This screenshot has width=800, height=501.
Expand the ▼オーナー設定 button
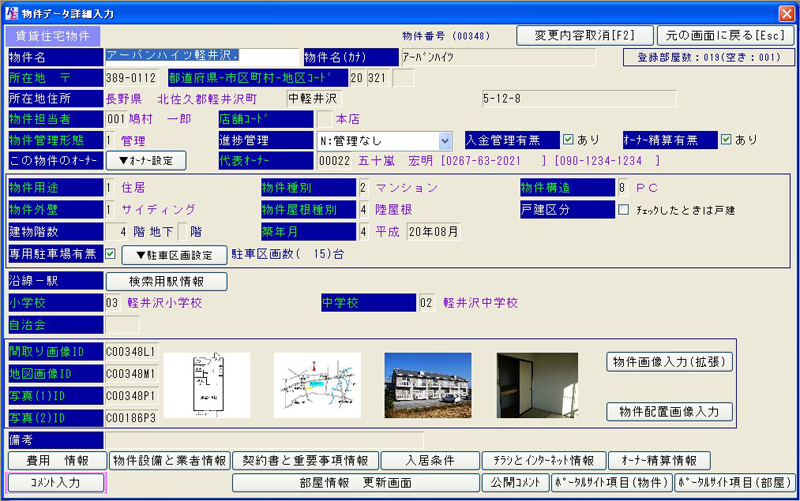(146, 161)
